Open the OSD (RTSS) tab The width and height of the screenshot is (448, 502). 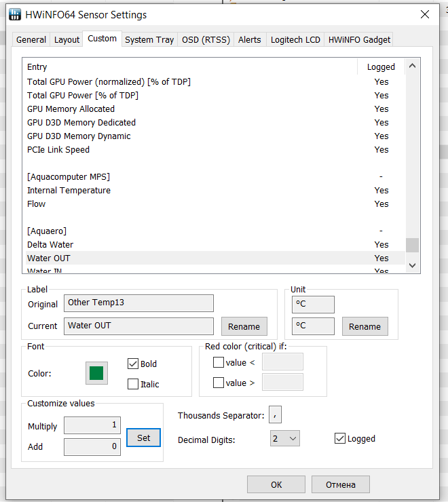tap(206, 40)
